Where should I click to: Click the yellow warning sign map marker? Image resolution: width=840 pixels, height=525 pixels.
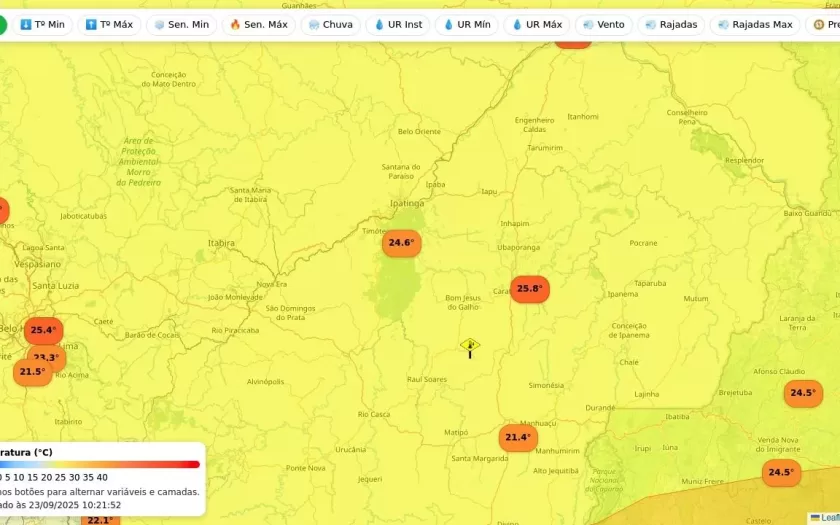pyautogui.click(x=470, y=345)
